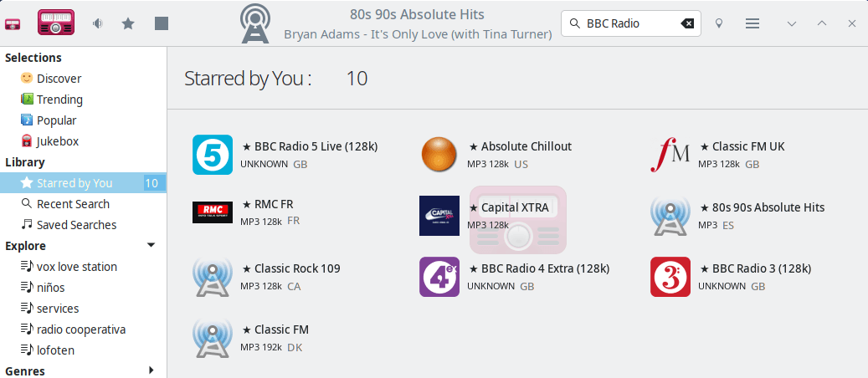Unstar the Absolute Chillout station
This screenshot has width=868, height=378.
point(474,147)
